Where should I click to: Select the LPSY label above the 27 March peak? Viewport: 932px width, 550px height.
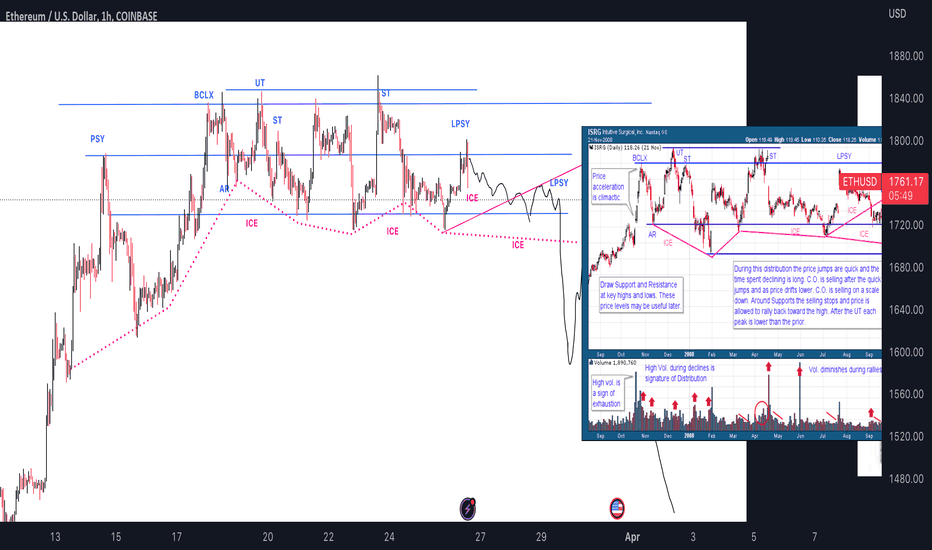[460, 124]
